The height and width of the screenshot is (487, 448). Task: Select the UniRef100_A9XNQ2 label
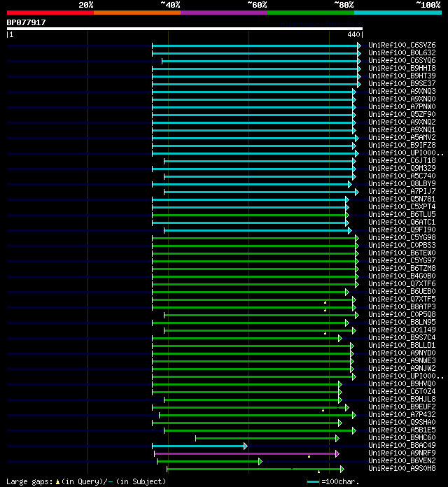pos(402,122)
